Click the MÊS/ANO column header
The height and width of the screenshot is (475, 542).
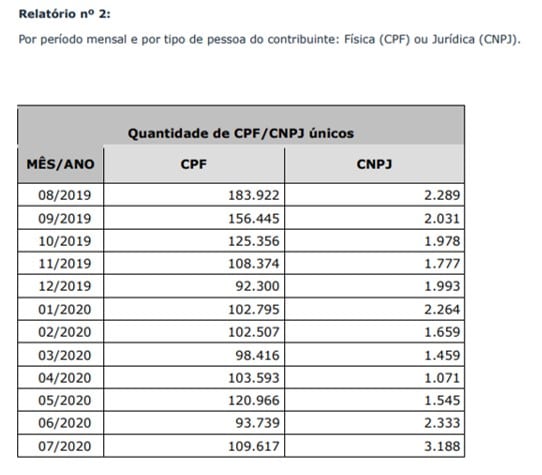[x=60, y=164]
